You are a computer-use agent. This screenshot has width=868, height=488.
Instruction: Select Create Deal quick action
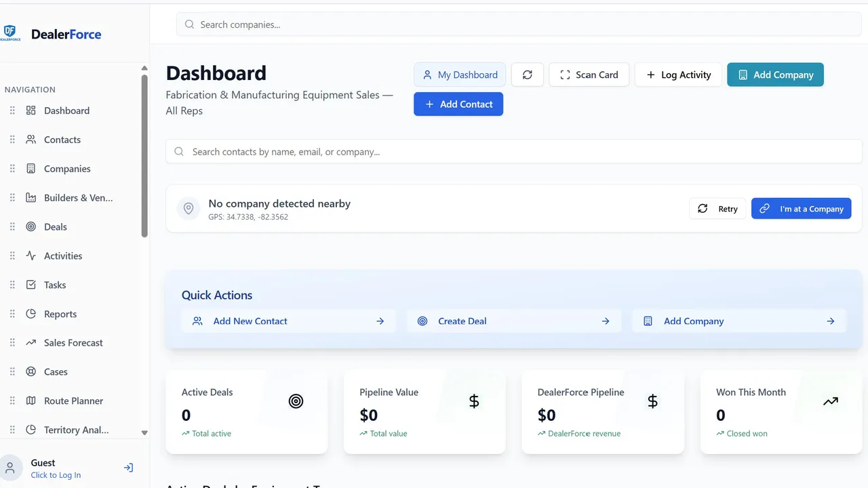(514, 321)
